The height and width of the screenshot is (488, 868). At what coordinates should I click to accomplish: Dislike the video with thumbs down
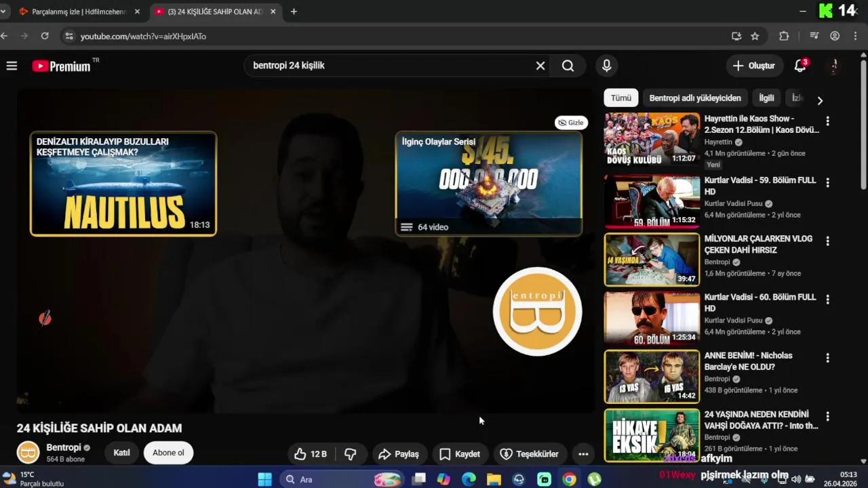[351, 454]
